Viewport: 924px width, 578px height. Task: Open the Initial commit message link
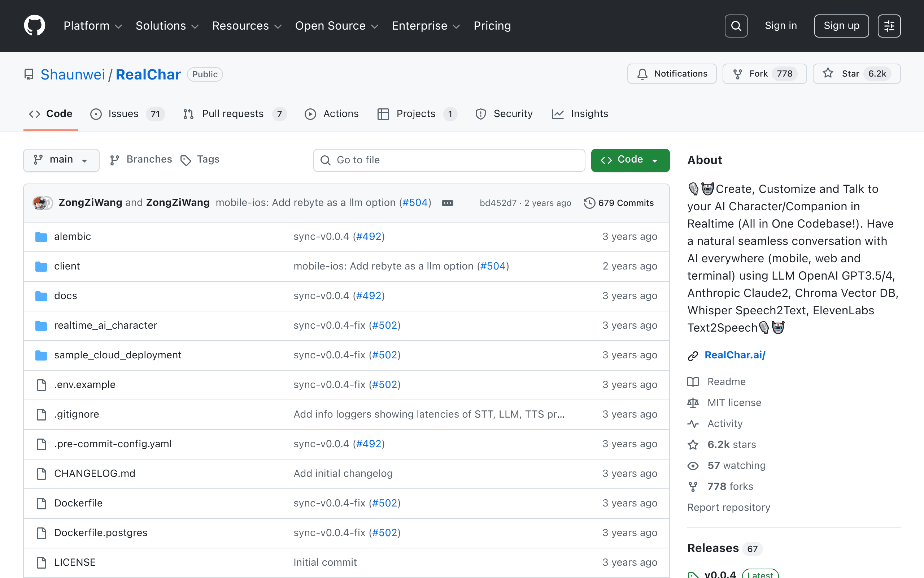coord(325,562)
